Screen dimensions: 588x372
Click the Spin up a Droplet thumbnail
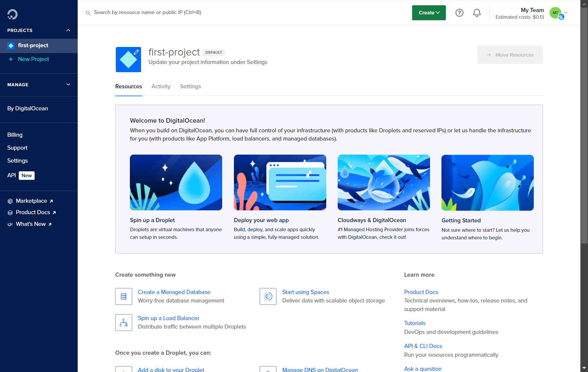click(176, 182)
